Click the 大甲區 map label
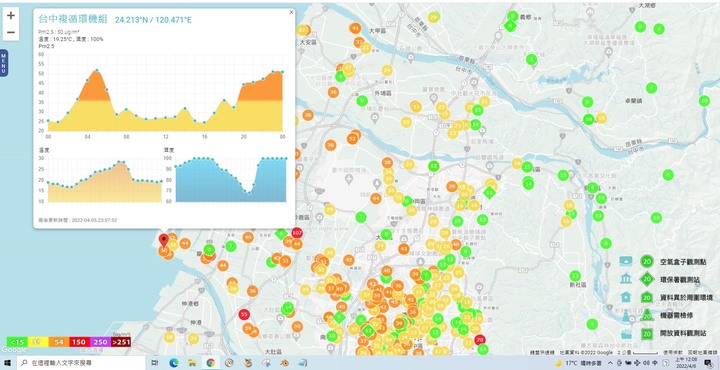The image size is (720, 370). point(378,31)
